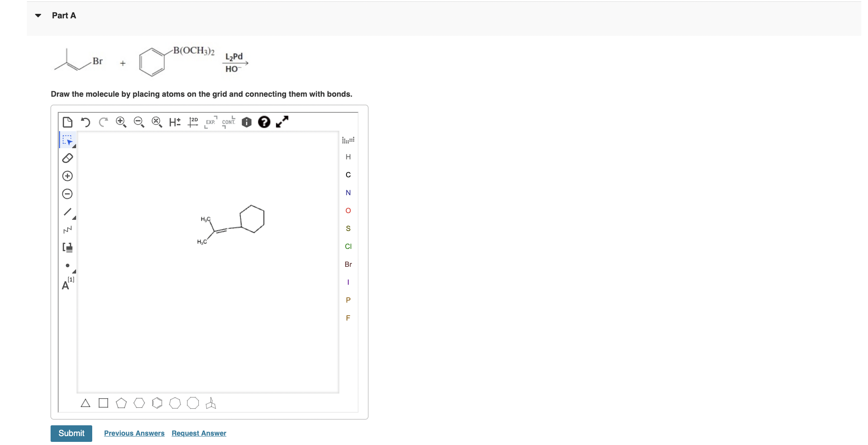Toggle explicit hydrogens with the H± tool
Screen dimensions: 868x445
point(174,122)
